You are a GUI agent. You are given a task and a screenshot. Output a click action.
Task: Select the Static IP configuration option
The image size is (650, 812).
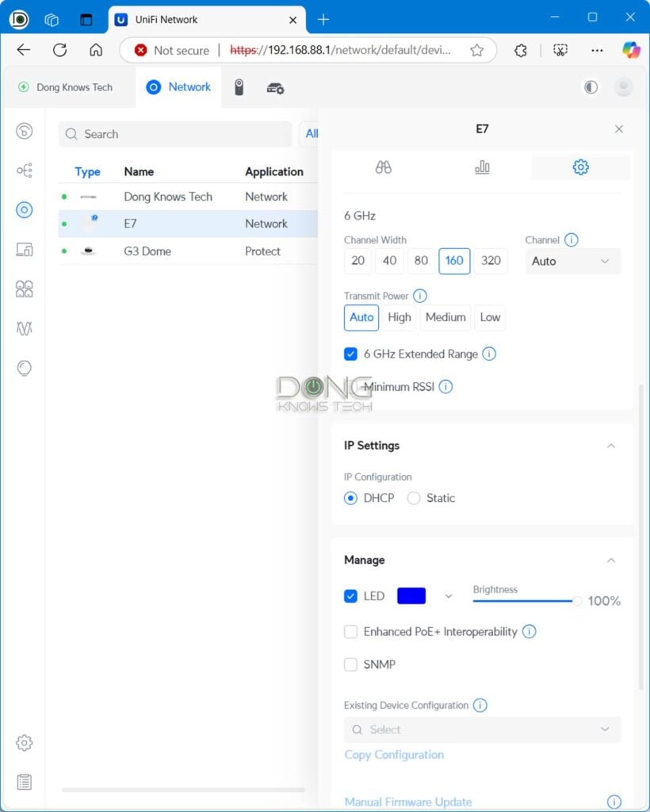414,498
